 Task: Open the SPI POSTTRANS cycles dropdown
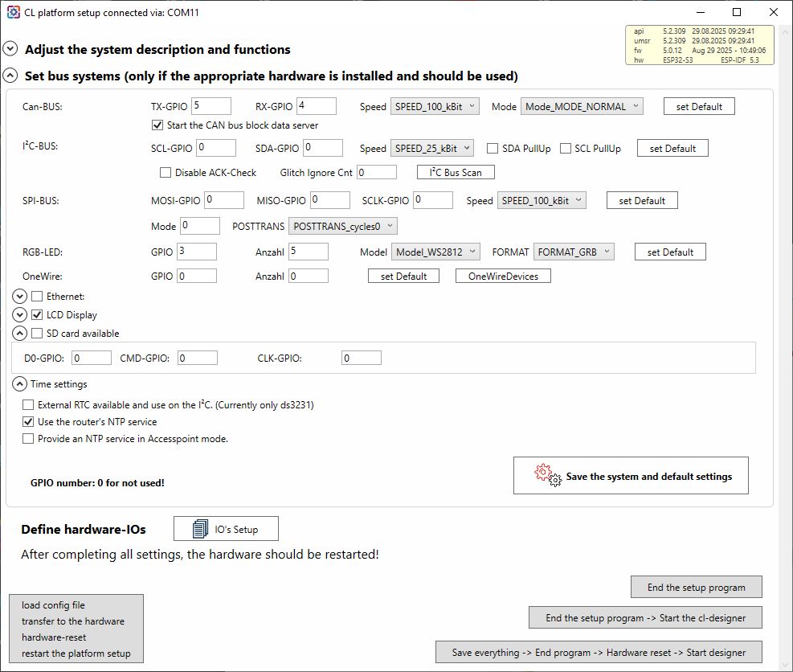(x=342, y=227)
